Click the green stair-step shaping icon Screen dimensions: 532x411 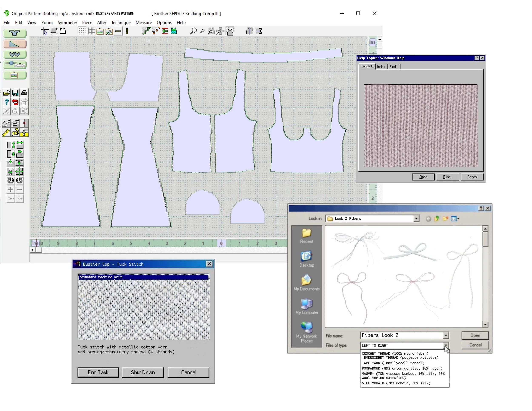146,31
